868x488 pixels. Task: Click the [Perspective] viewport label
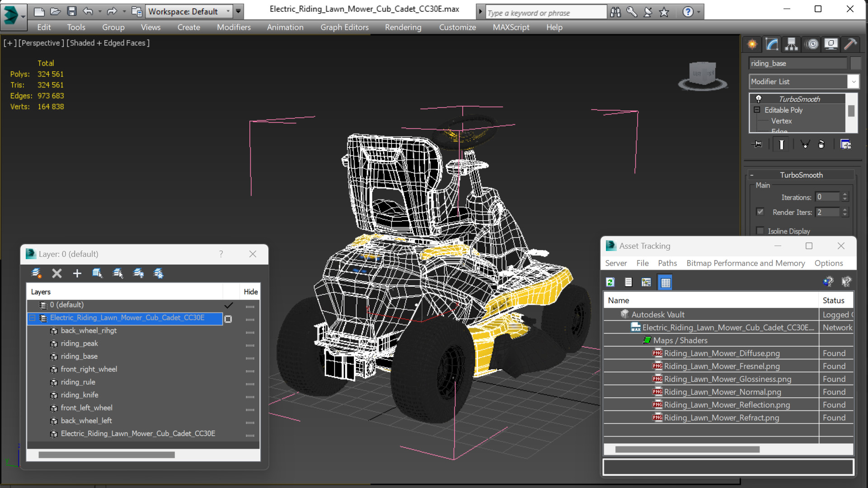(41, 43)
